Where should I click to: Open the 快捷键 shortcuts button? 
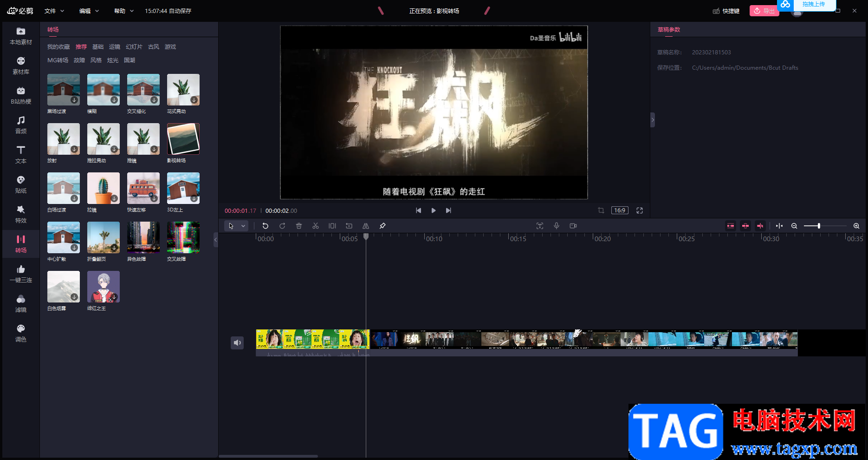pyautogui.click(x=726, y=11)
